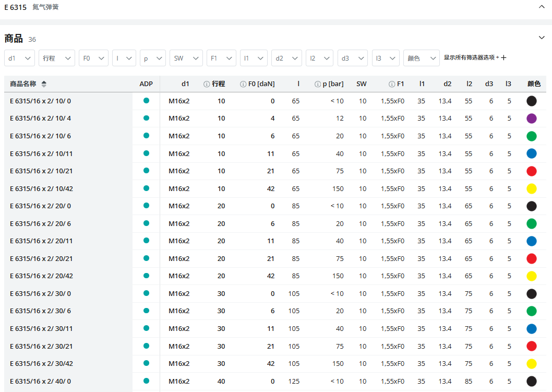Click ADP teal dot for E 6315/16 x 2/ 10/ 0
The image size is (552, 392).
click(x=146, y=101)
